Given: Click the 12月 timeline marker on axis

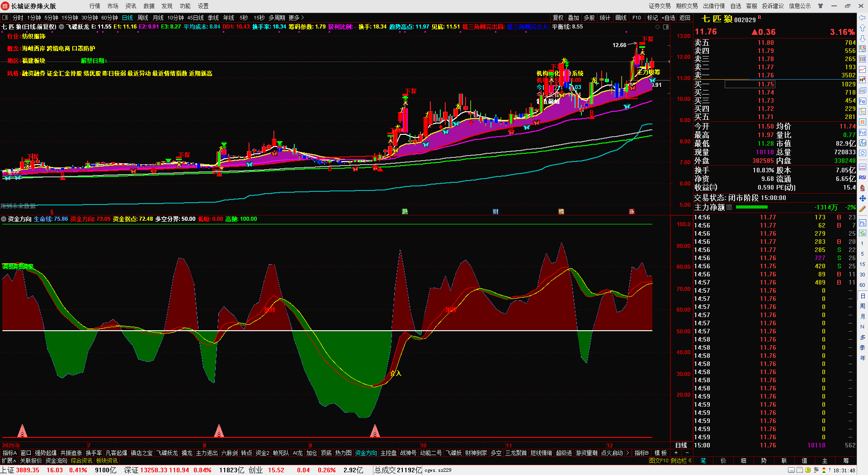Looking at the screenshot, I should 610,446.
